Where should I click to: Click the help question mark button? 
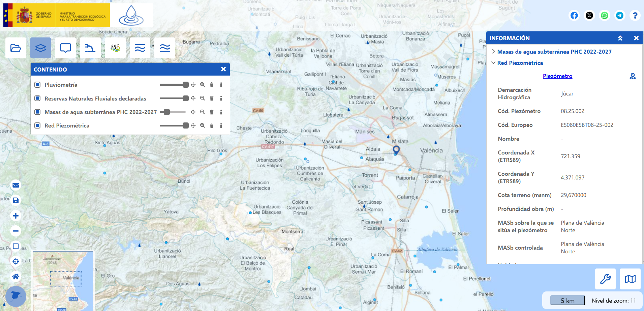(x=635, y=15)
